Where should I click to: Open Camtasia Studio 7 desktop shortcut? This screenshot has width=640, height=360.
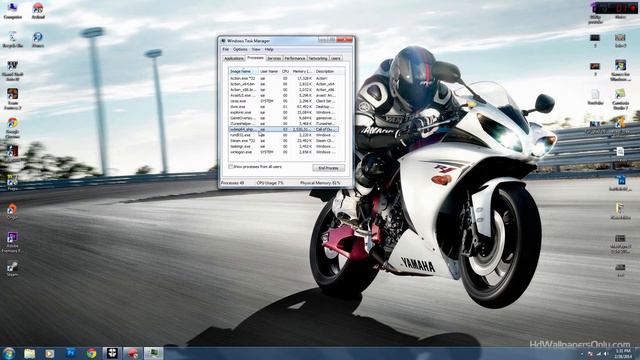pos(620,98)
